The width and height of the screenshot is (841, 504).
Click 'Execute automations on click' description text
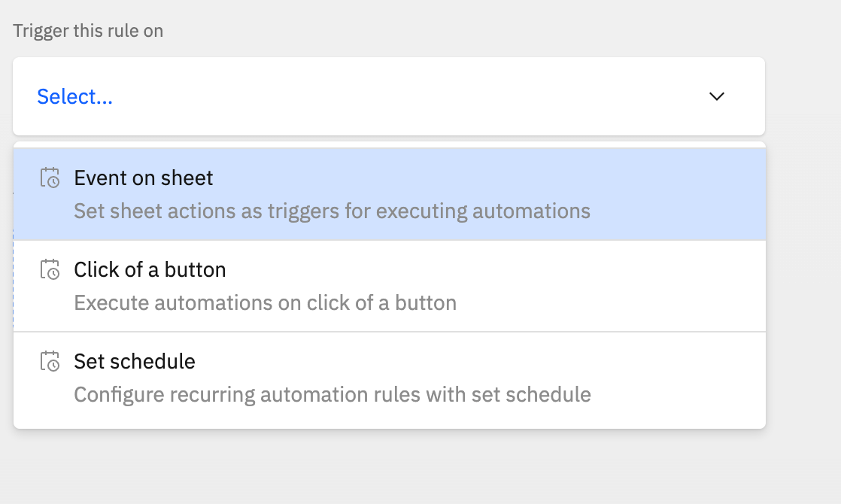265,303
